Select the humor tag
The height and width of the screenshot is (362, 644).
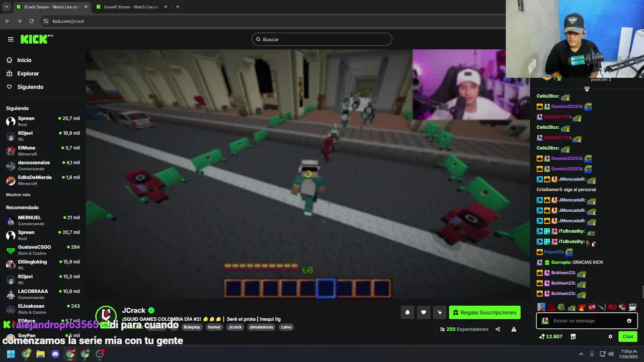214,327
